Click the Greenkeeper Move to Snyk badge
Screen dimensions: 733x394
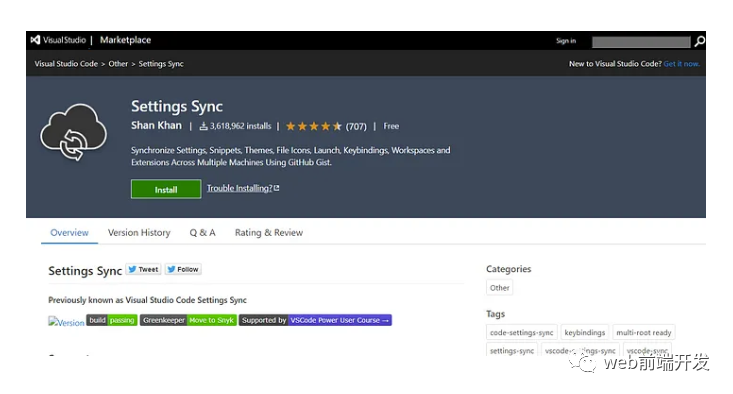coord(188,320)
